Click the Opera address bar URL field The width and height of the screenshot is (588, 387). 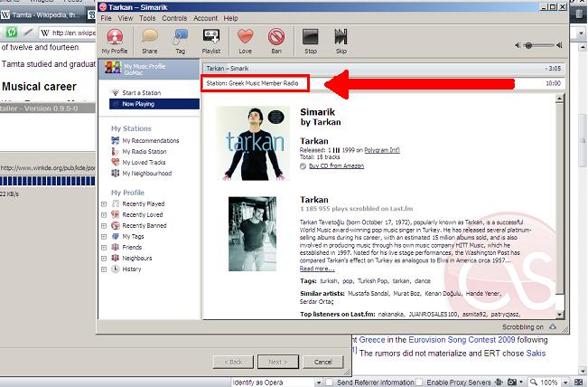[69, 33]
